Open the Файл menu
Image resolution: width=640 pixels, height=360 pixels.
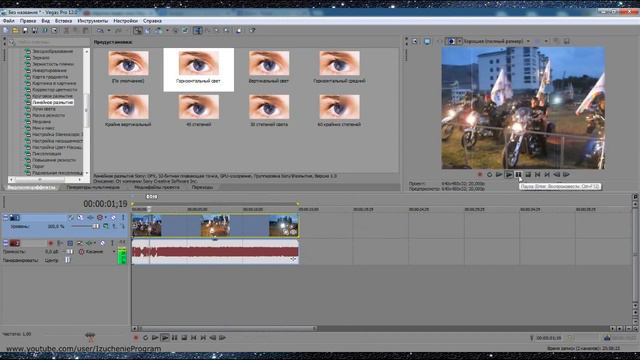[9, 21]
